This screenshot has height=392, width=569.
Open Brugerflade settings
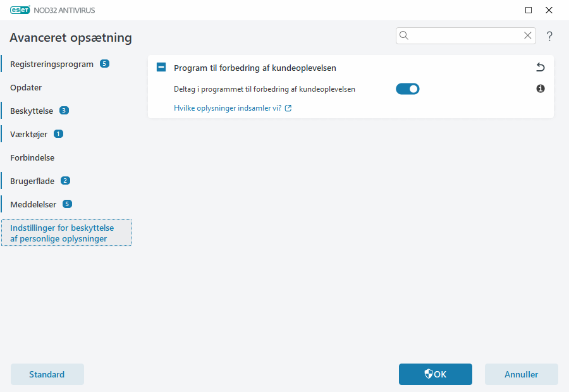click(33, 180)
